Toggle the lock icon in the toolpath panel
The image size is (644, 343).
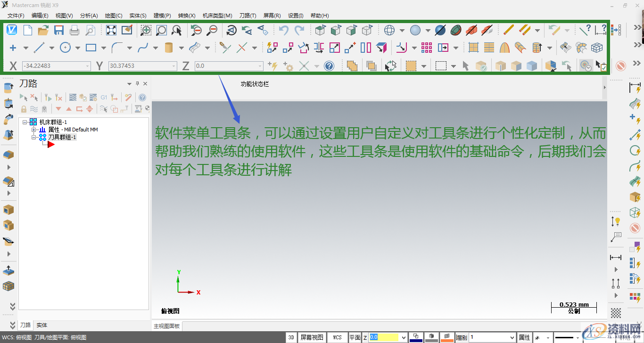click(24, 108)
